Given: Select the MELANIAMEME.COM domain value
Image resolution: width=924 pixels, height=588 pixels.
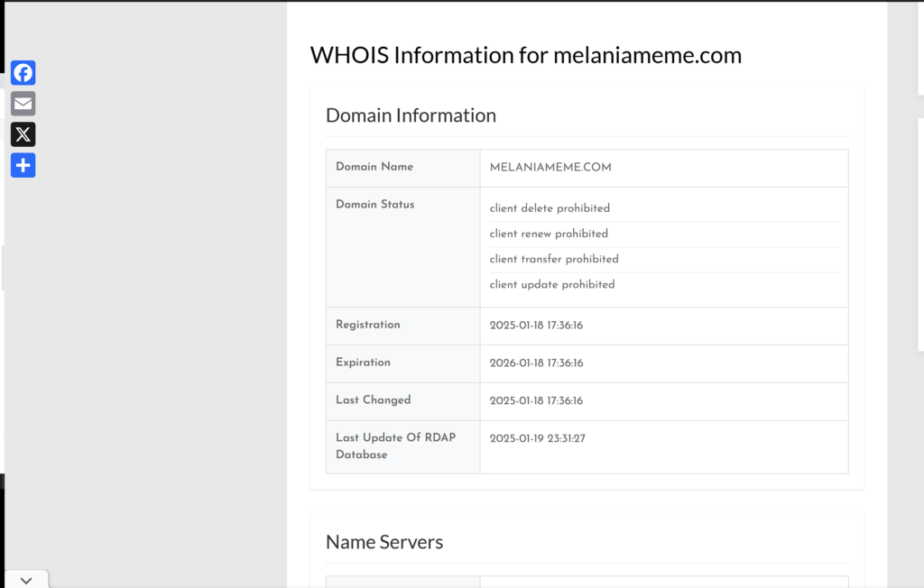Looking at the screenshot, I should (550, 168).
